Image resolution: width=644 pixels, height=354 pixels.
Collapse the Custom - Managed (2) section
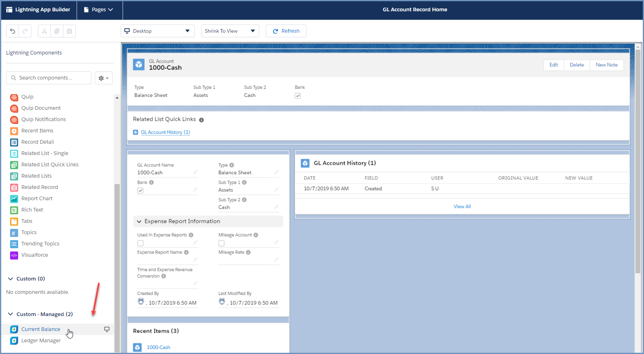click(10, 314)
